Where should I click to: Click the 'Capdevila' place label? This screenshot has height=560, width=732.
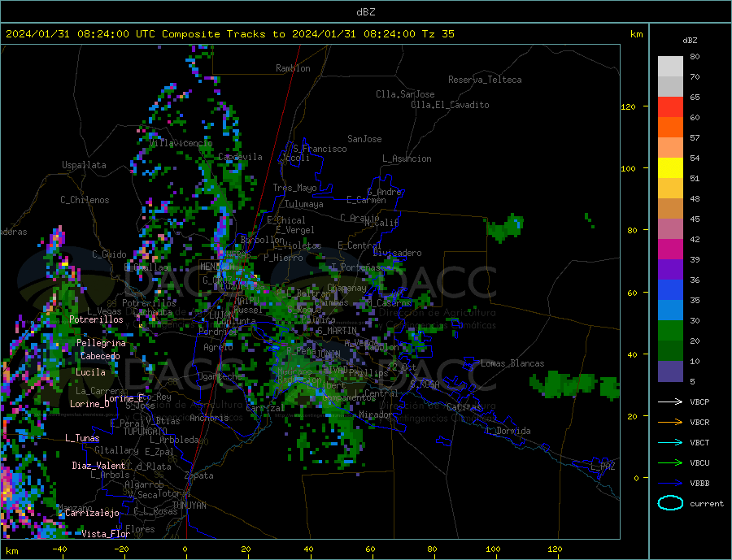(240, 157)
